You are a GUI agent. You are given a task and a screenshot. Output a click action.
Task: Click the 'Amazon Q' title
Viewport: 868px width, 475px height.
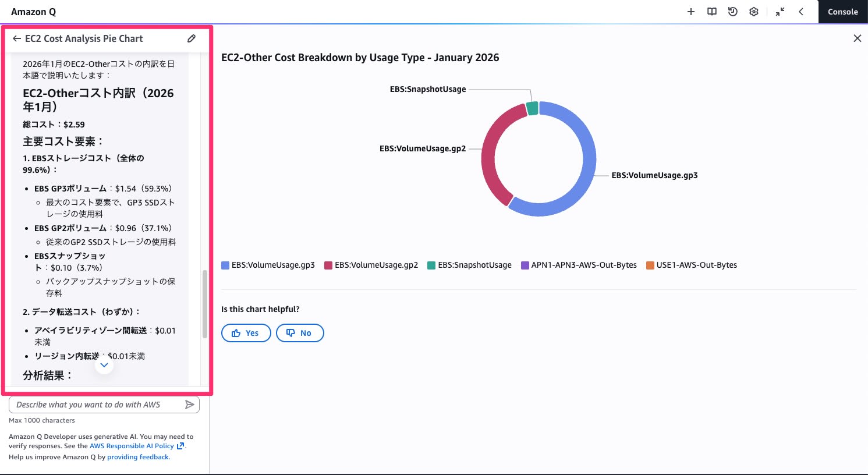click(34, 12)
